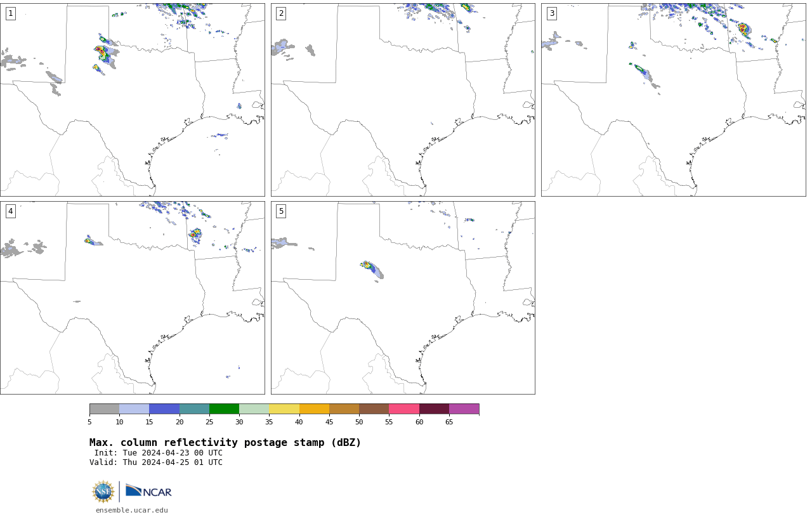This screenshot has width=812, height=517.
Task: Click the panel number 2 label box
Action: point(281,13)
